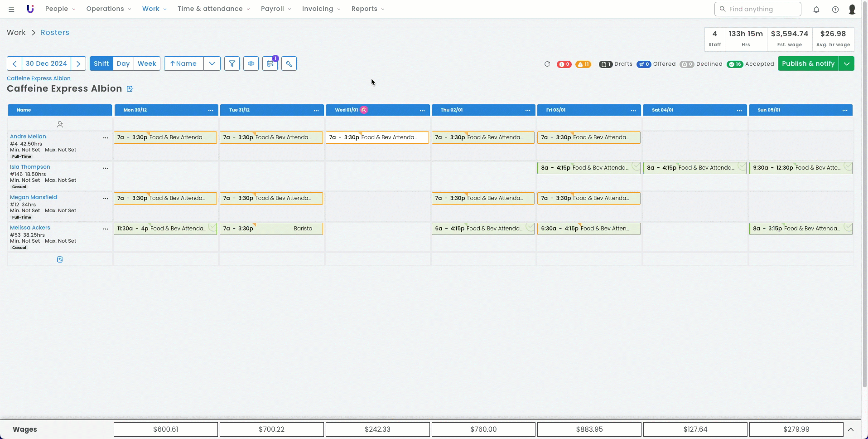This screenshot has height=439, width=868.
Task: Open the hamburger navigation menu
Action: (x=11, y=9)
